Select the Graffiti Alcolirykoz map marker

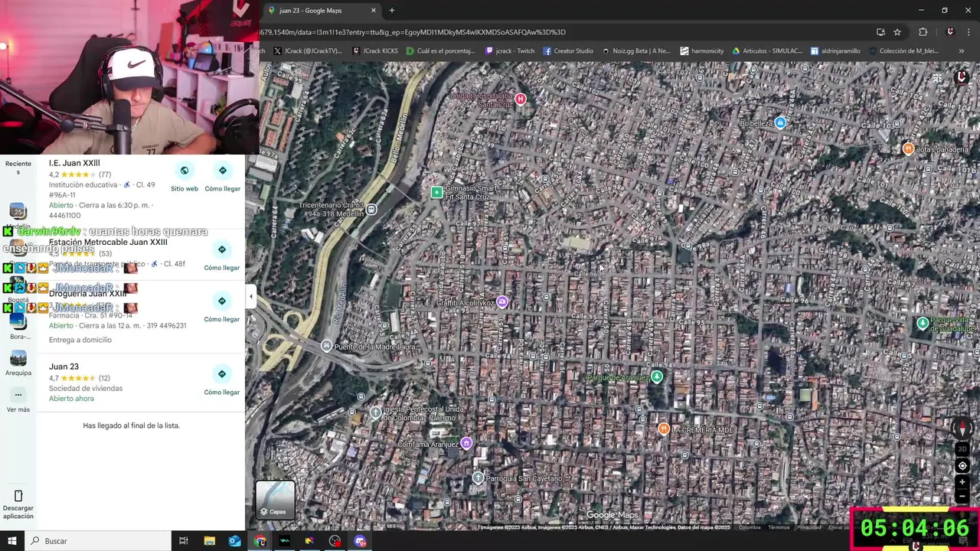click(502, 302)
